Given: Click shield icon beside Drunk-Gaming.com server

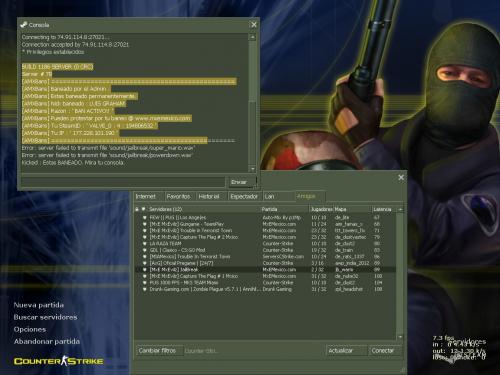Looking at the screenshot, I should click(145, 289).
